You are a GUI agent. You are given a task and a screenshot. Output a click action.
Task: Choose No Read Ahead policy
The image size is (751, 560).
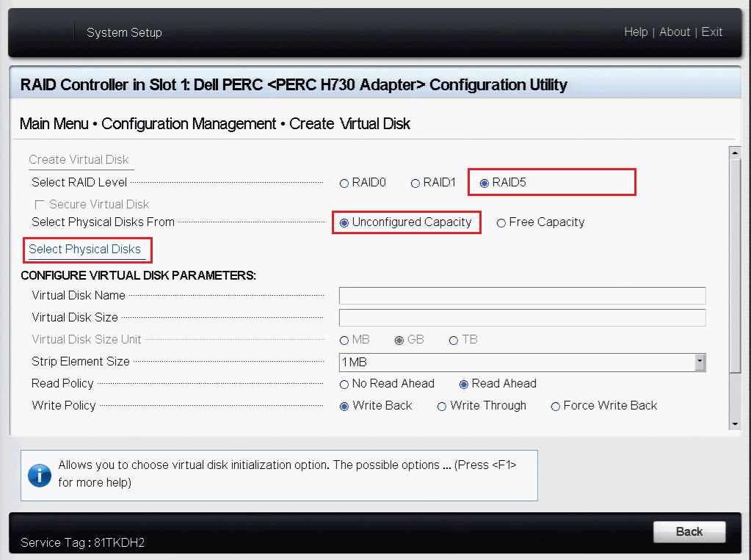344,384
